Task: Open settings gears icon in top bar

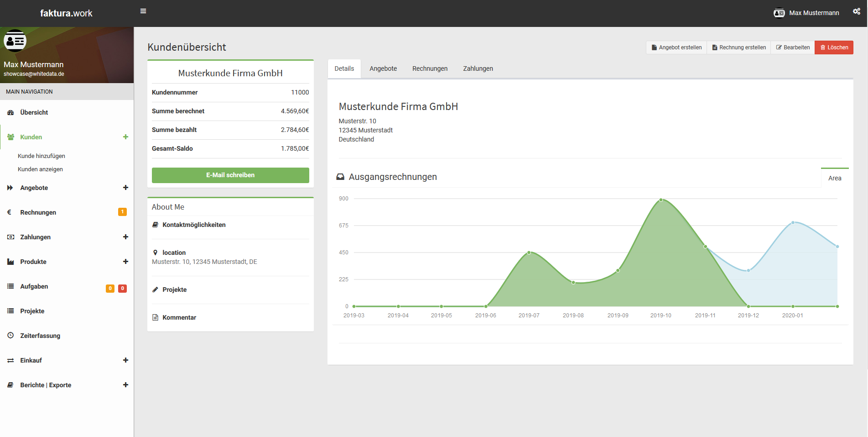Action: (857, 11)
